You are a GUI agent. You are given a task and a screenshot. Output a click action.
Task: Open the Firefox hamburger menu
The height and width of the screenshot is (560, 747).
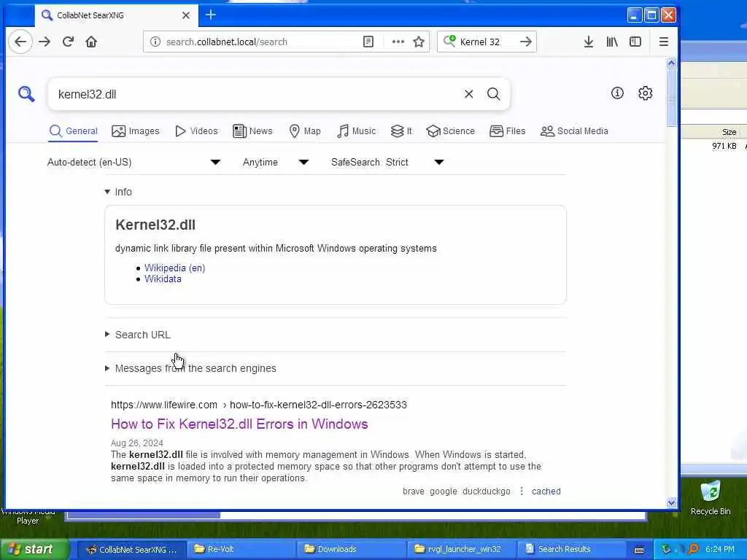click(664, 42)
